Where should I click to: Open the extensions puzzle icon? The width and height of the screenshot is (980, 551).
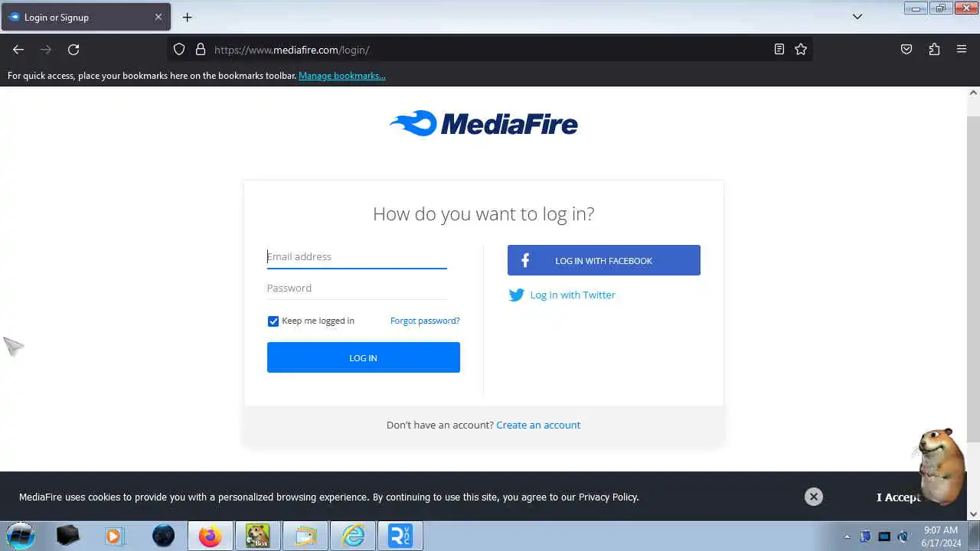pyautogui.click(x=934, y=50)
